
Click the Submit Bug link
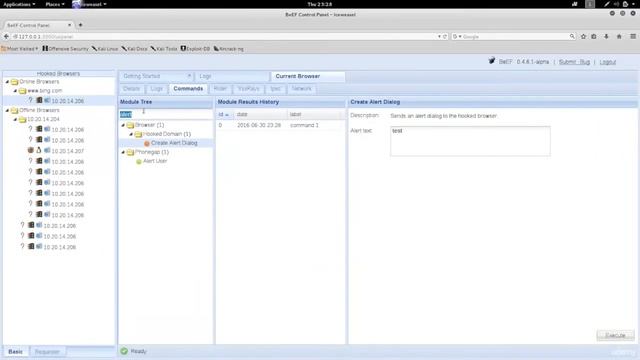click(x=574, y=62)
